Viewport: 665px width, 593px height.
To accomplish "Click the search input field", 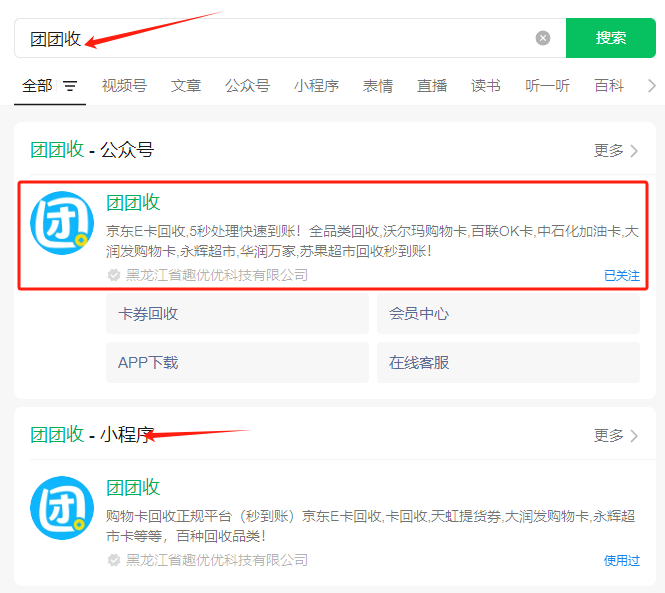I will pos(300,38).
